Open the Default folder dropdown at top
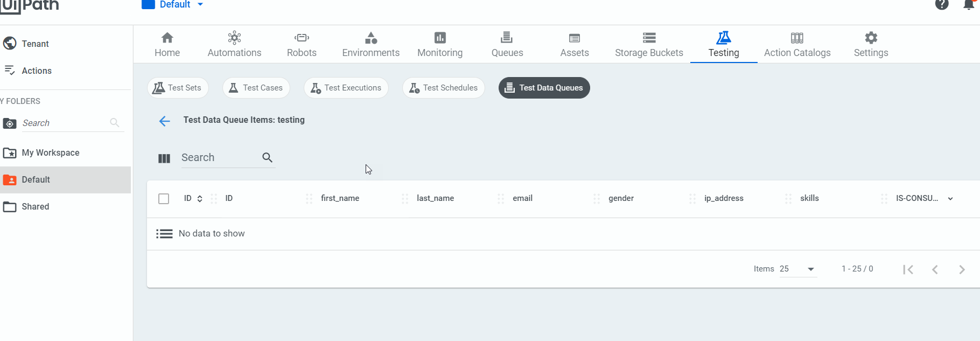 tap(173, 5)
